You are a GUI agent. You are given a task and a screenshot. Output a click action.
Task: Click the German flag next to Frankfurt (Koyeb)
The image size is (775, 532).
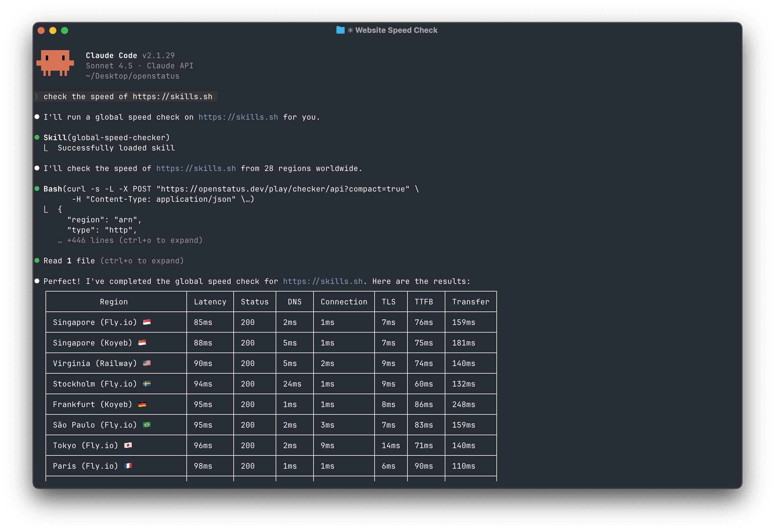(x=142, y=404)
